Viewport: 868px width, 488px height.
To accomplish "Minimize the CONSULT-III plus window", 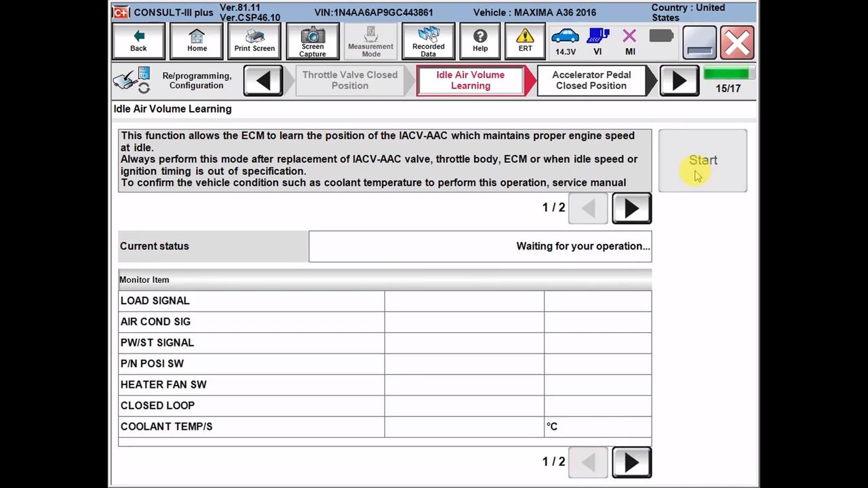I will pos(699,42).
